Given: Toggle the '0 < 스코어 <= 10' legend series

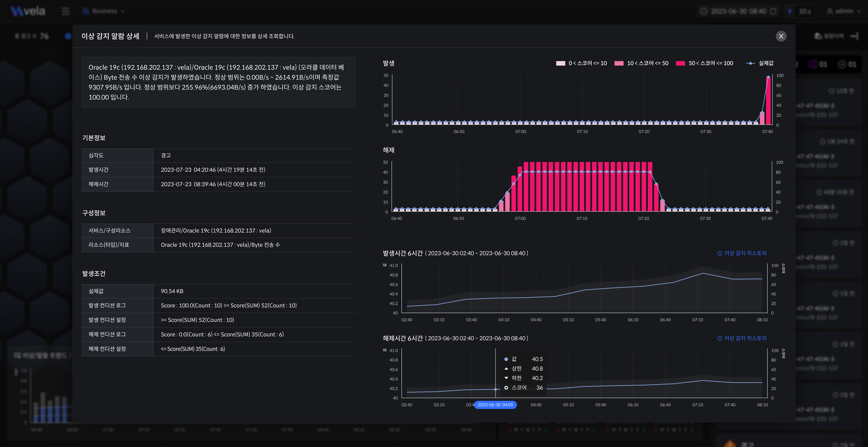Looking at the screenshot, I should 581,63.
